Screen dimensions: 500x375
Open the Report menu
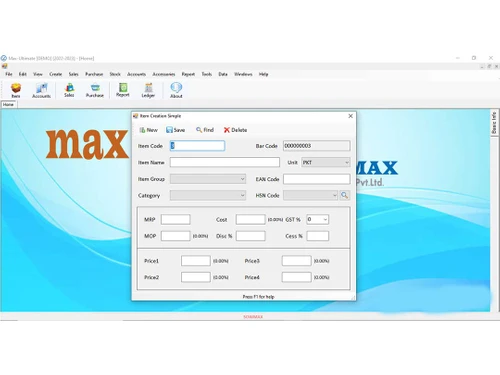188,74
